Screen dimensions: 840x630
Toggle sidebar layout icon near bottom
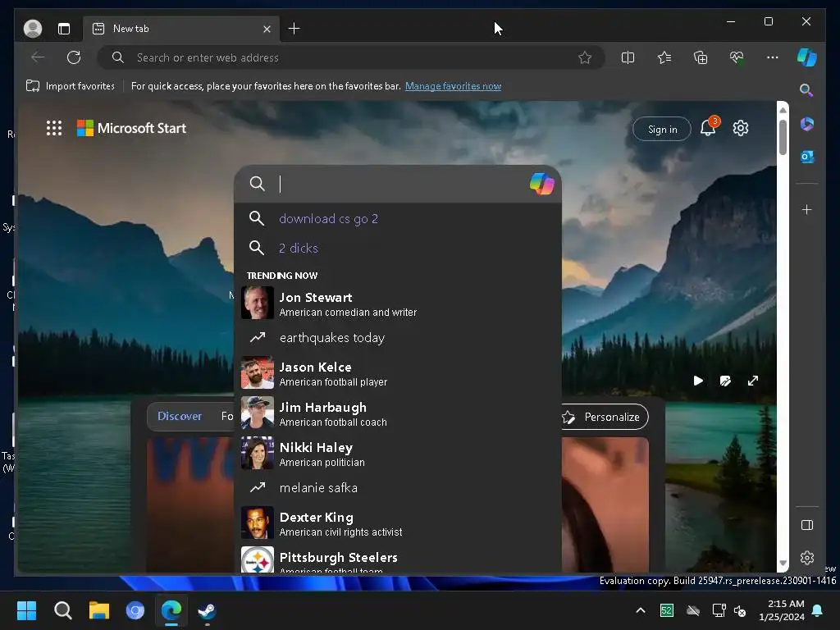pyautogui.click(x=807, y=525)
